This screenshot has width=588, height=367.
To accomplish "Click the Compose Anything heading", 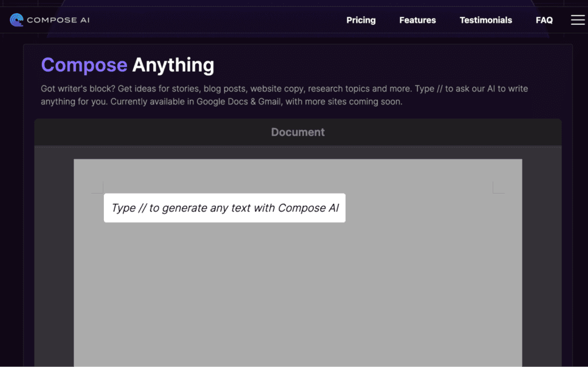I will 127,65.
